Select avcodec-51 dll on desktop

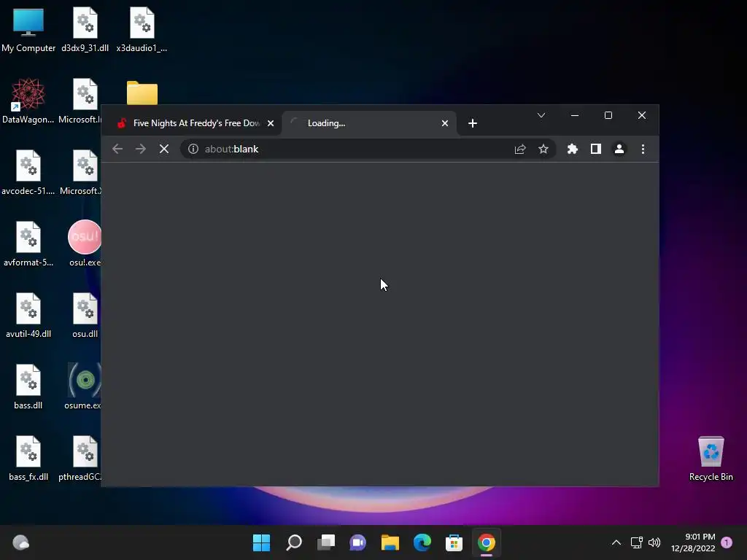pyautogui.click(x=28, y=173)
